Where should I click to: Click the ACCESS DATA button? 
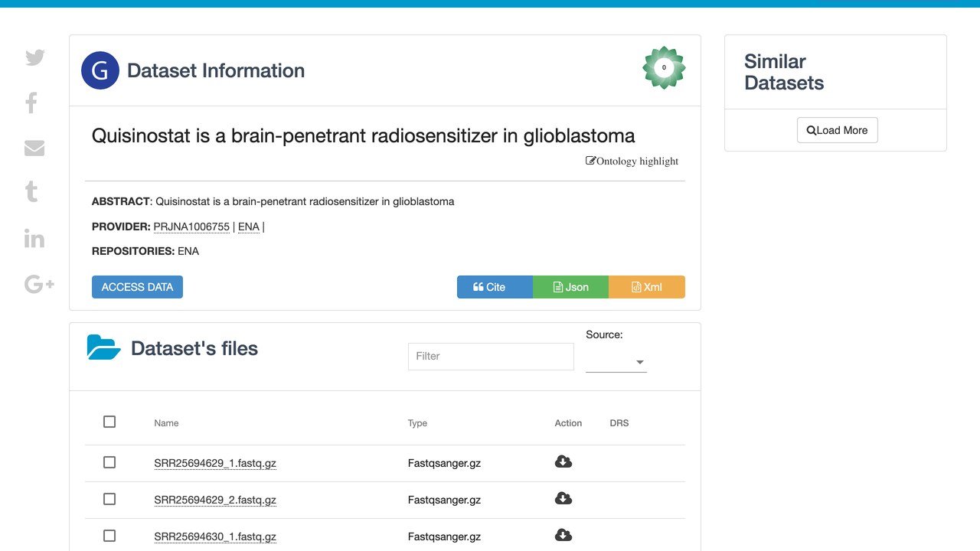point(137,287)
